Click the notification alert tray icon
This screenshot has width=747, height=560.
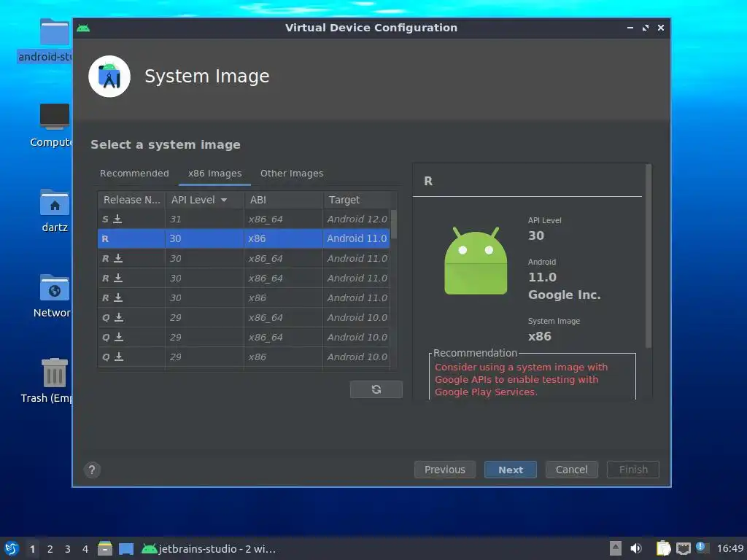coord(701,547)
